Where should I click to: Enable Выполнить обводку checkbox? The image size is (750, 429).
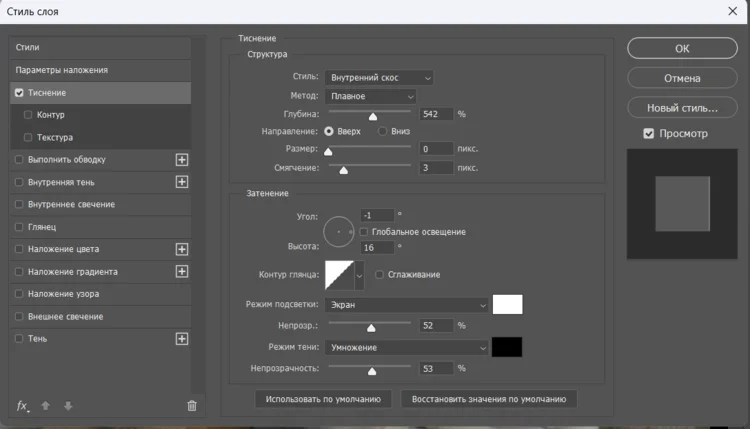19,159
